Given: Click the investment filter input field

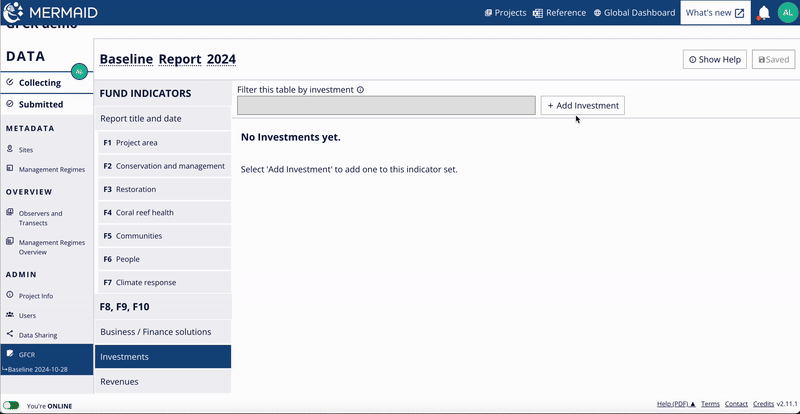Looking at the screenshot, I should click(x=386, y=105).
